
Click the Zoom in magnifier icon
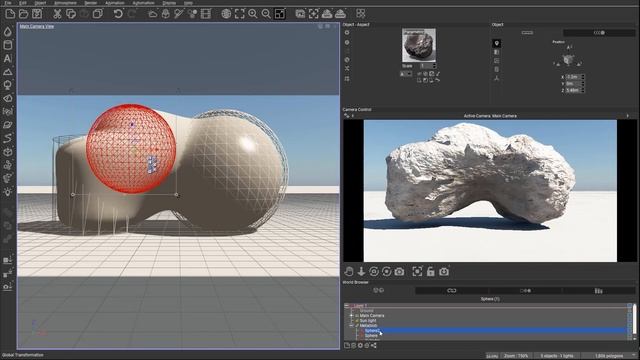click(253, 14)
